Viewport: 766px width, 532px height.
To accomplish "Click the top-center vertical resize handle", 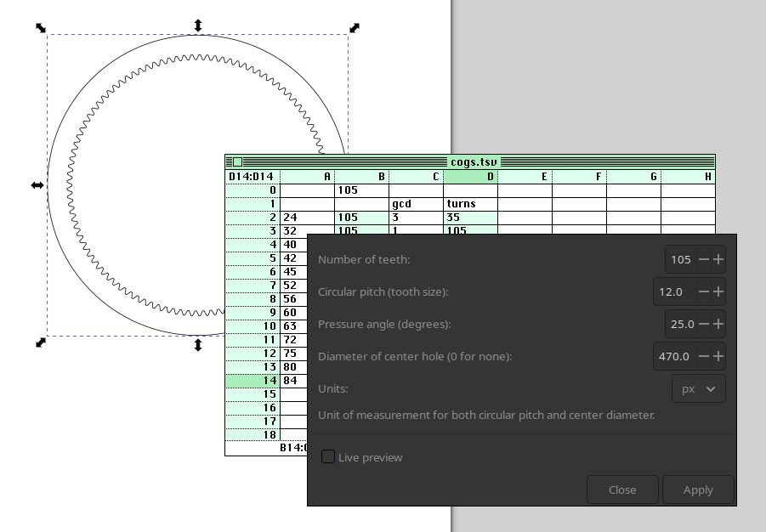I will [x=198, y=26].
